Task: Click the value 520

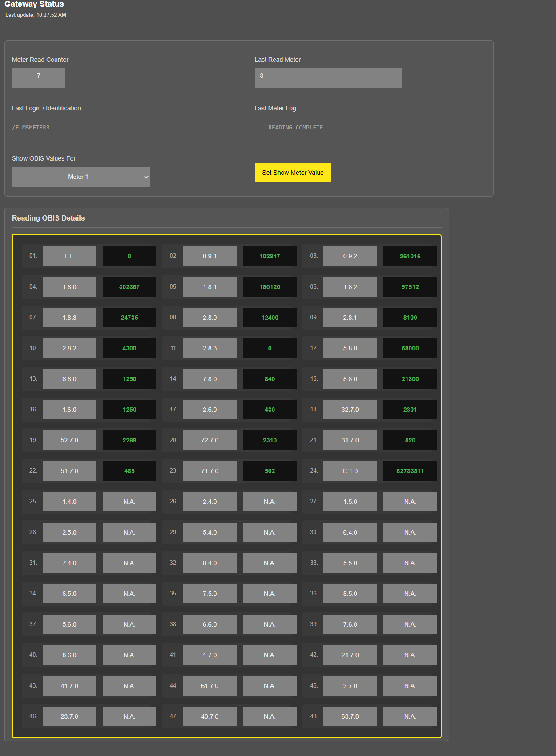Action: (410, 440)
